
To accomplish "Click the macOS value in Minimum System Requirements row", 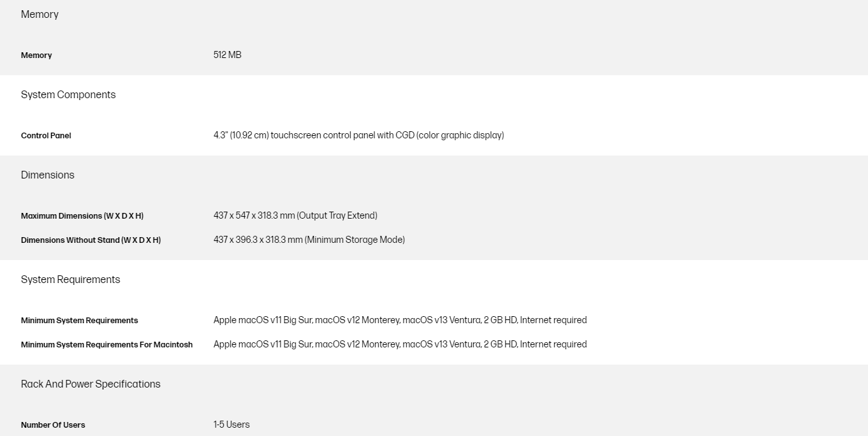I will (x=400, y=320).
